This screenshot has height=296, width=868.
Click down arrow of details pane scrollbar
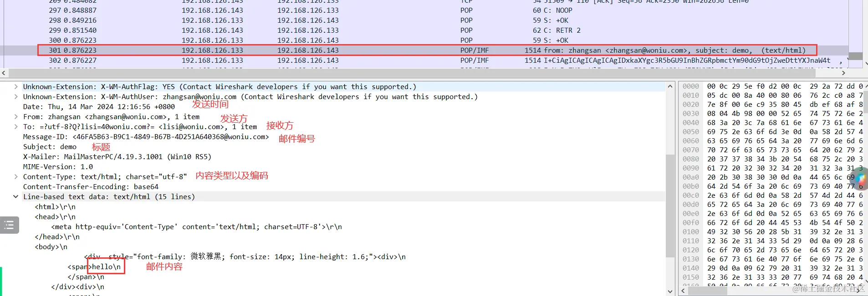[670, 291]
